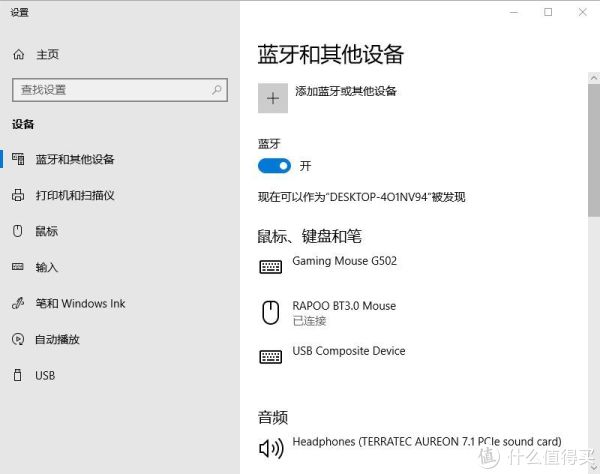Minimize the 设置 window
This screenshot has height=474, width=600.
514,12
